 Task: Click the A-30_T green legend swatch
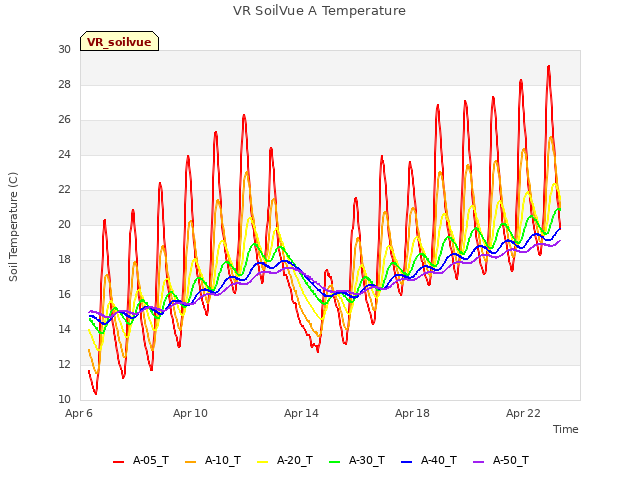(x=334, y=462)
